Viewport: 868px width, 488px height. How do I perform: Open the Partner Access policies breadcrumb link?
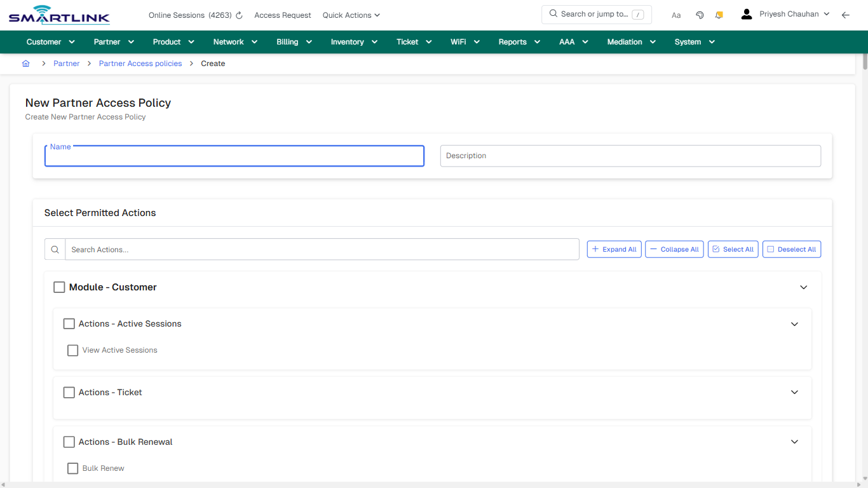pyautogui.click(x=140, y=64)
